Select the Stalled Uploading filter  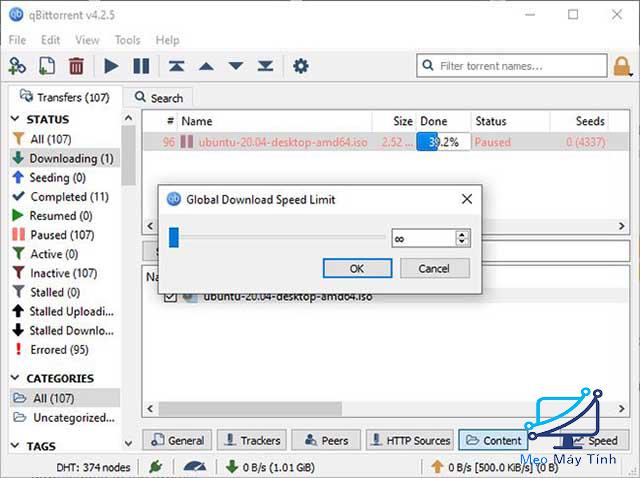64,311
